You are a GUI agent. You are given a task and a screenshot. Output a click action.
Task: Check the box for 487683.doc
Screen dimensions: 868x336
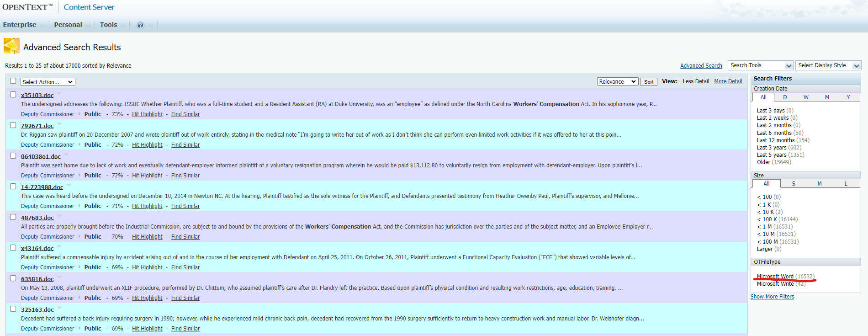13,217
